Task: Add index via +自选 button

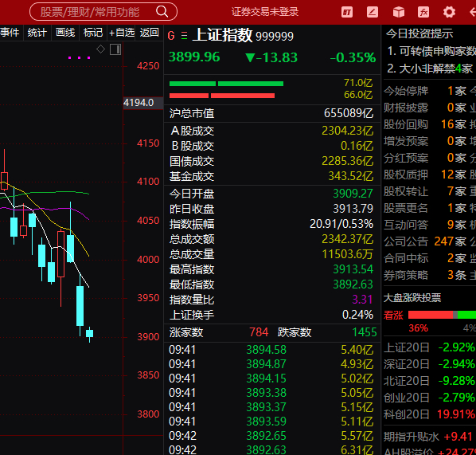Action: [122, 32]
